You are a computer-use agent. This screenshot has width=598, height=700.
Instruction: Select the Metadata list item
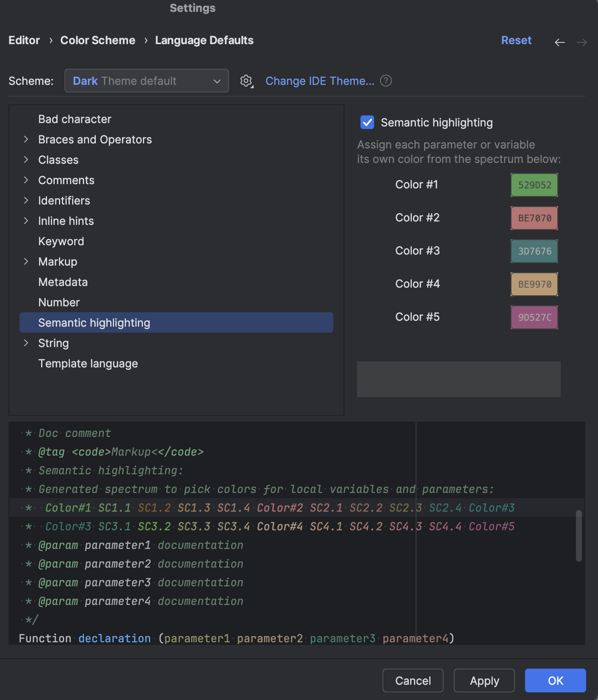click(x=63, y=282)
